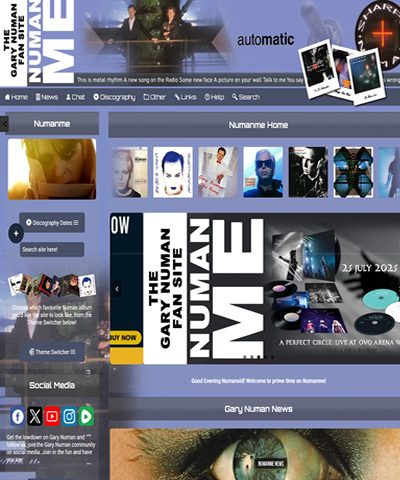Open the white suit album thumbnail
Image resolution: width=400 pixels, height=480 pixels.
[218, 172]
